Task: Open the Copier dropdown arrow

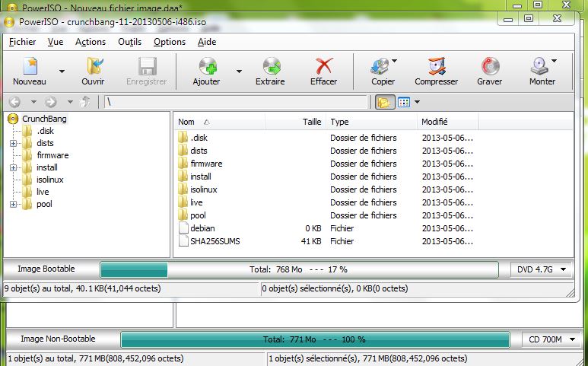Action: pos(395,61)
